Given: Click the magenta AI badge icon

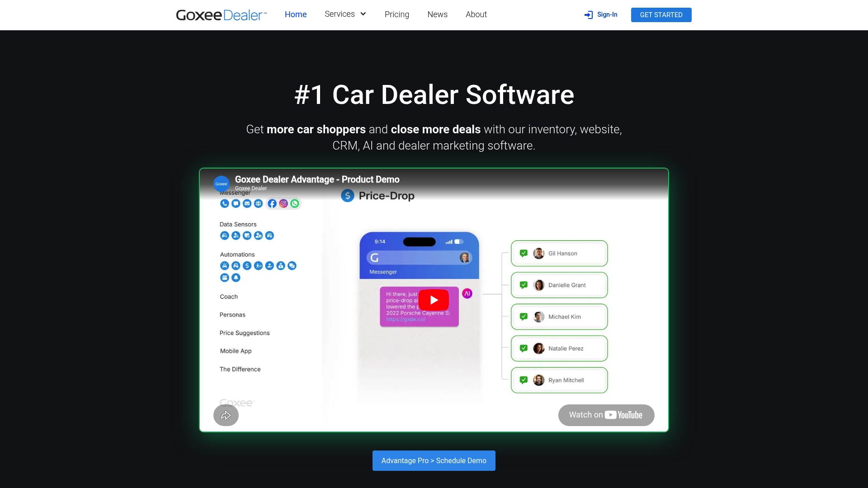Looking at the screenshot, I should tap(467, 294).
